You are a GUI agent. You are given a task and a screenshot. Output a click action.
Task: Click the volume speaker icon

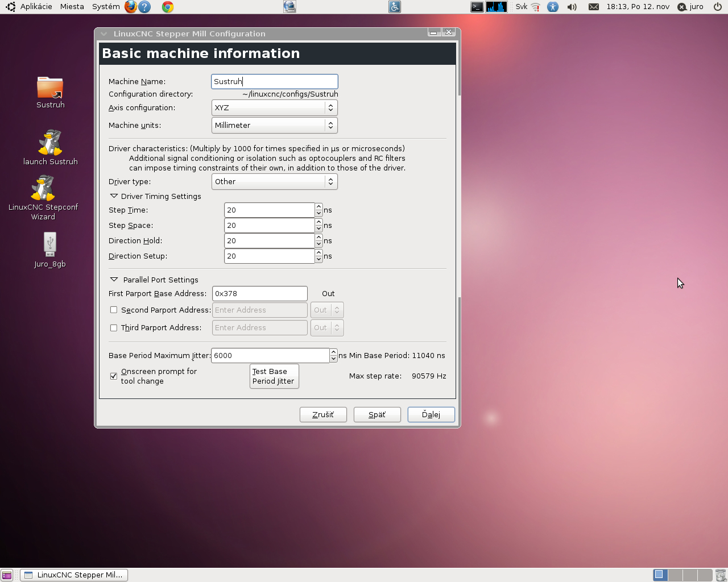(572, 7)
